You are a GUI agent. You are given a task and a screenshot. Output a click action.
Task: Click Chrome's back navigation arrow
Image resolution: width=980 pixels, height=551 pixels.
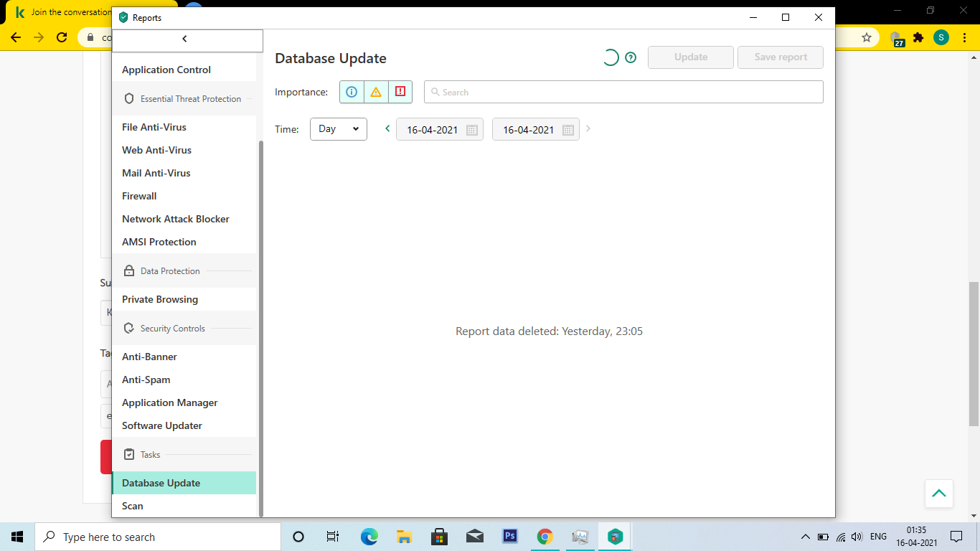[16, 37]
